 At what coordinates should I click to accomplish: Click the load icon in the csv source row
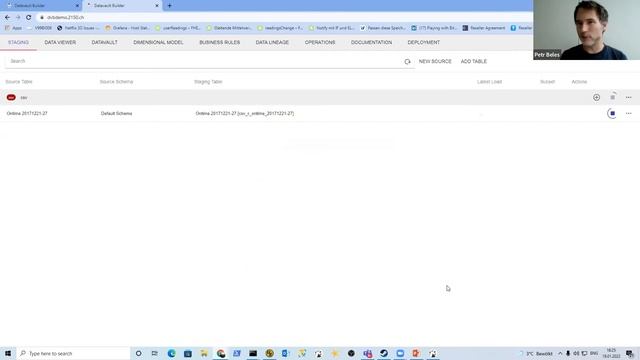(x=613, y=98)
